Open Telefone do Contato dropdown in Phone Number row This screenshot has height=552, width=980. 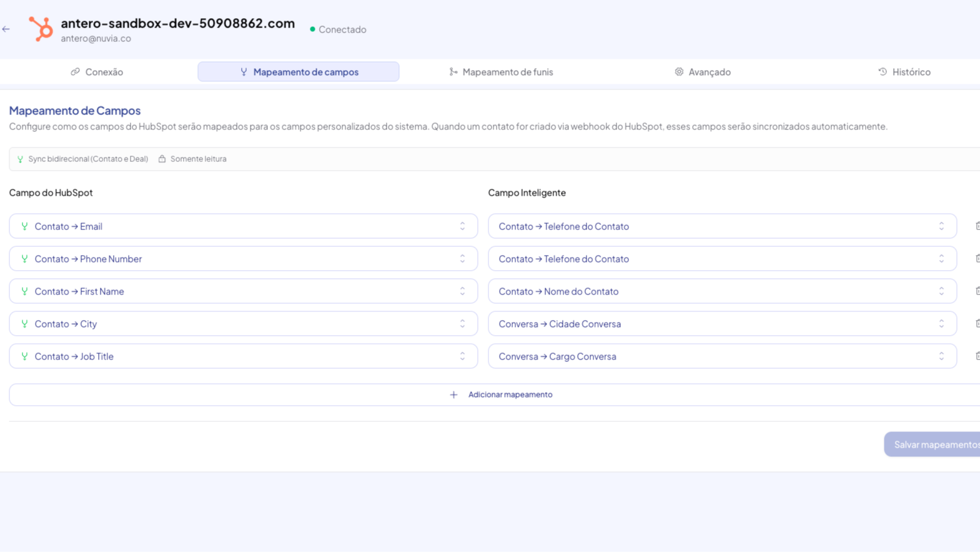723,259
